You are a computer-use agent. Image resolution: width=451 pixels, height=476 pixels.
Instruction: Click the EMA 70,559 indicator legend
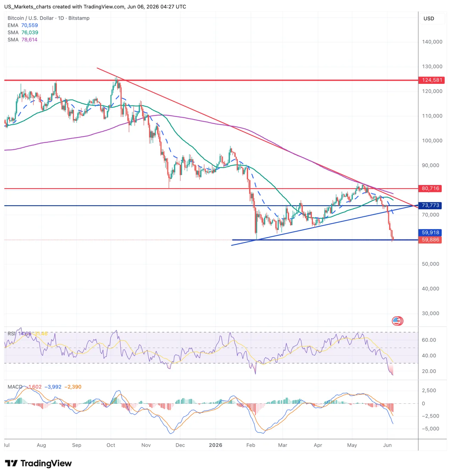click(23, 25)
